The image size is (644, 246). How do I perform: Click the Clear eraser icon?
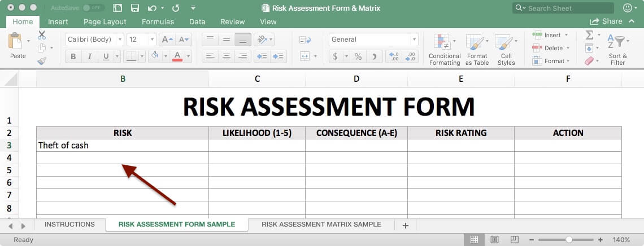[589, 61]
